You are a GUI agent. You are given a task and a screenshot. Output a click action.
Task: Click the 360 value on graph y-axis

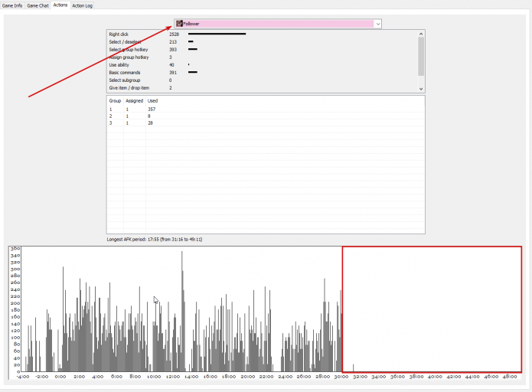pyautogui.click(x=15, y=248)
